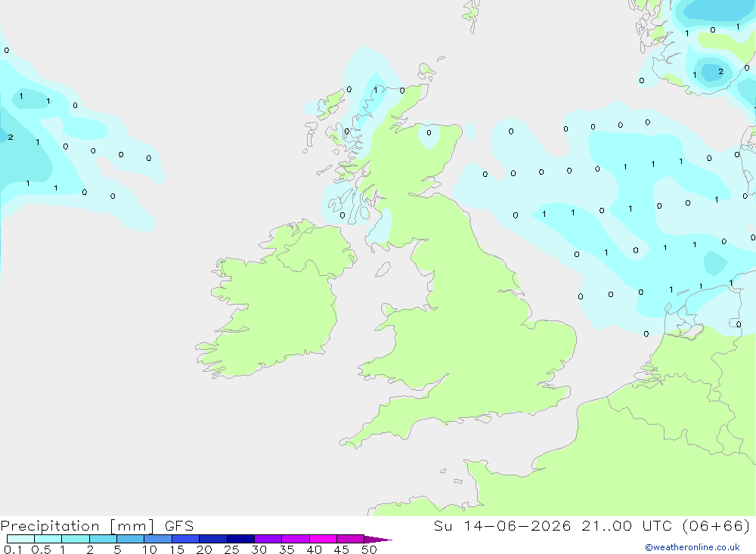
Task: Click the '35' legend scale label
Action: point(287,549)
